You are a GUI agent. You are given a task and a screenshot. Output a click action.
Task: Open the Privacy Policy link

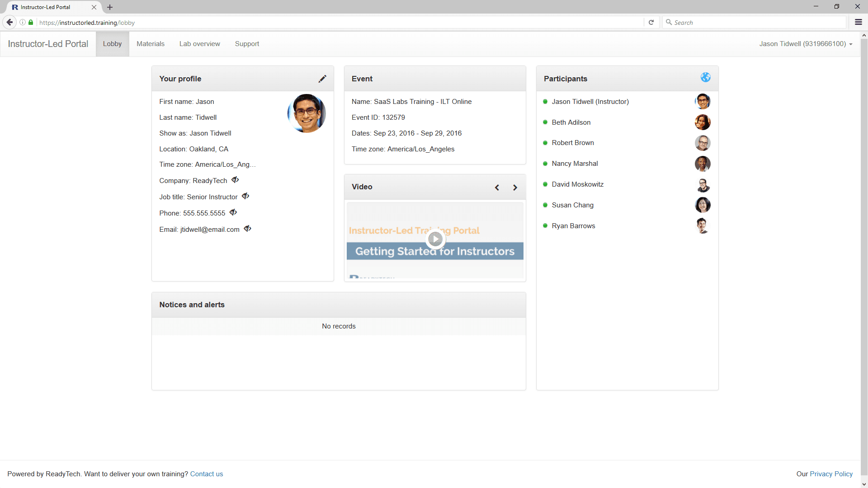point(831,474)
